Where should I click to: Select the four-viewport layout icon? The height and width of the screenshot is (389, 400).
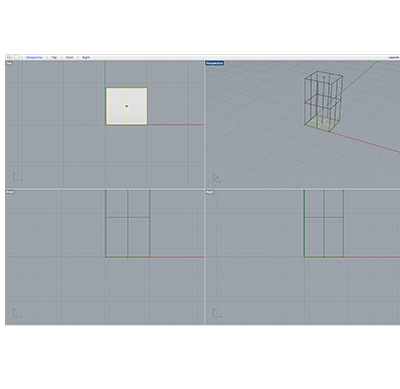(9, 57)
